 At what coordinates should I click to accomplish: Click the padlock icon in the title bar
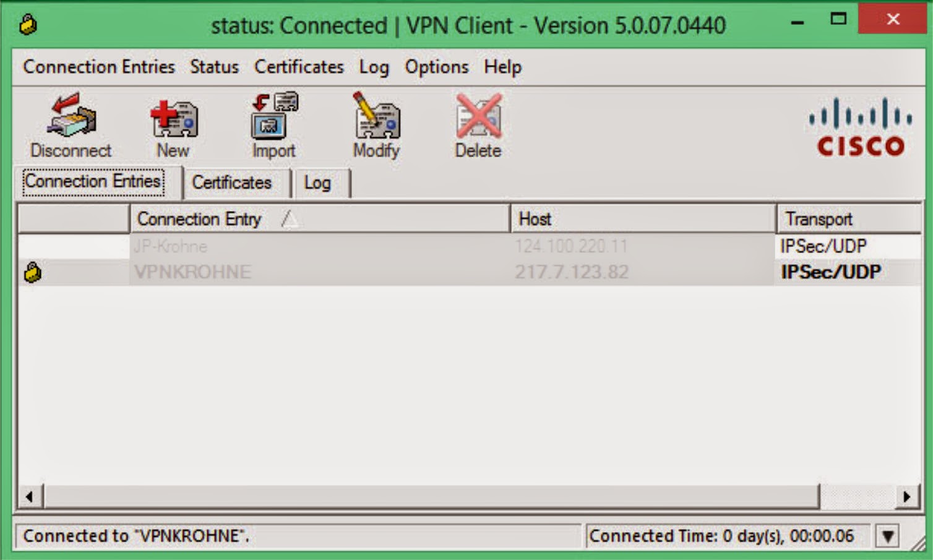[x=28, y=25]
